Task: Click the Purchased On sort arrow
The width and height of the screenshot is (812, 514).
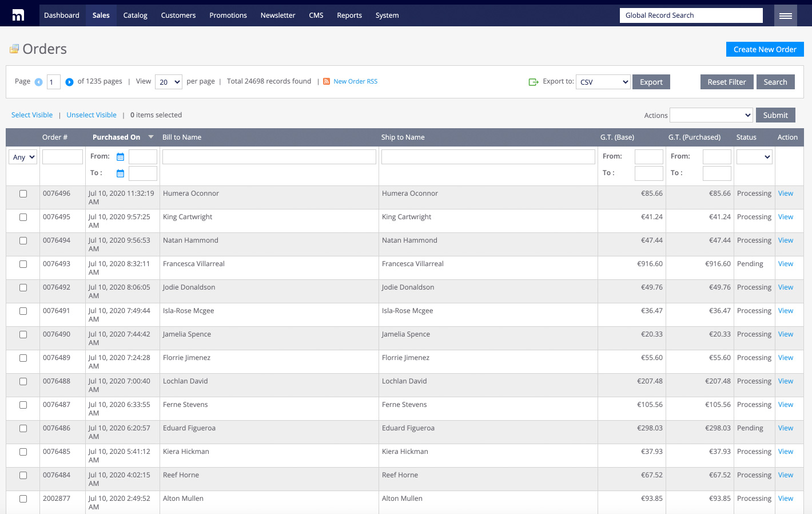Action: 151,137
